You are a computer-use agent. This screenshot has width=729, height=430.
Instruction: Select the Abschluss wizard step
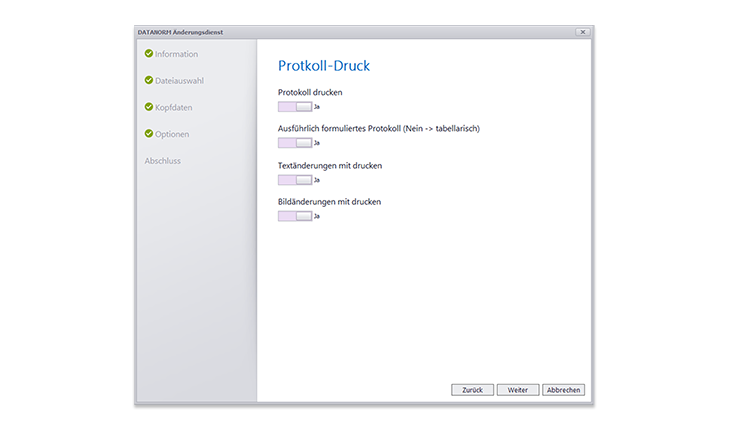(162, 161)
